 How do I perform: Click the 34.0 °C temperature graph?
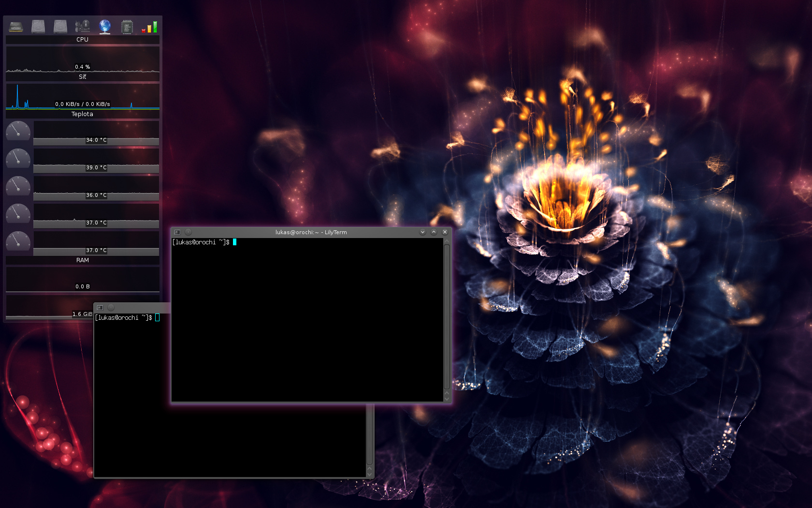click(x=96, y=133)
